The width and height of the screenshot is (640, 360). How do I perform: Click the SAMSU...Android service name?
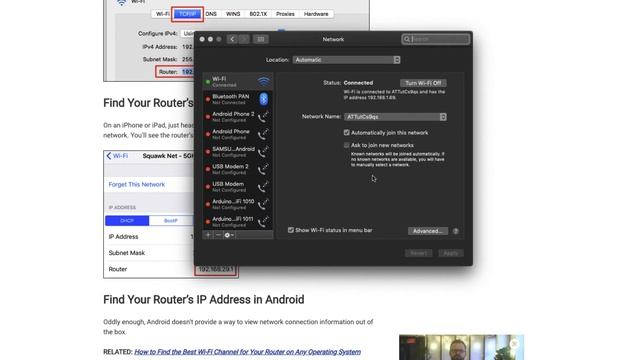pyautogui.click(x=233, y=149)
